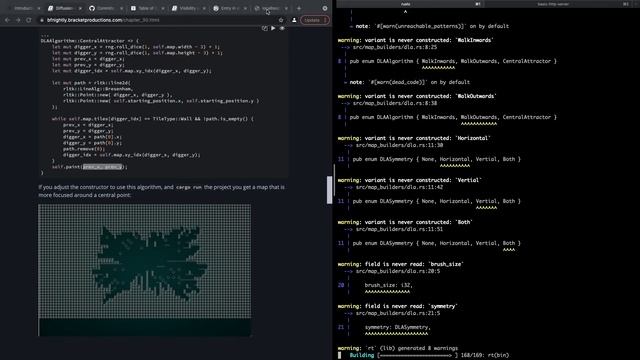
Task: Click note '#[warn(dead_code)]' in terminal
Action: coord(409,82)
